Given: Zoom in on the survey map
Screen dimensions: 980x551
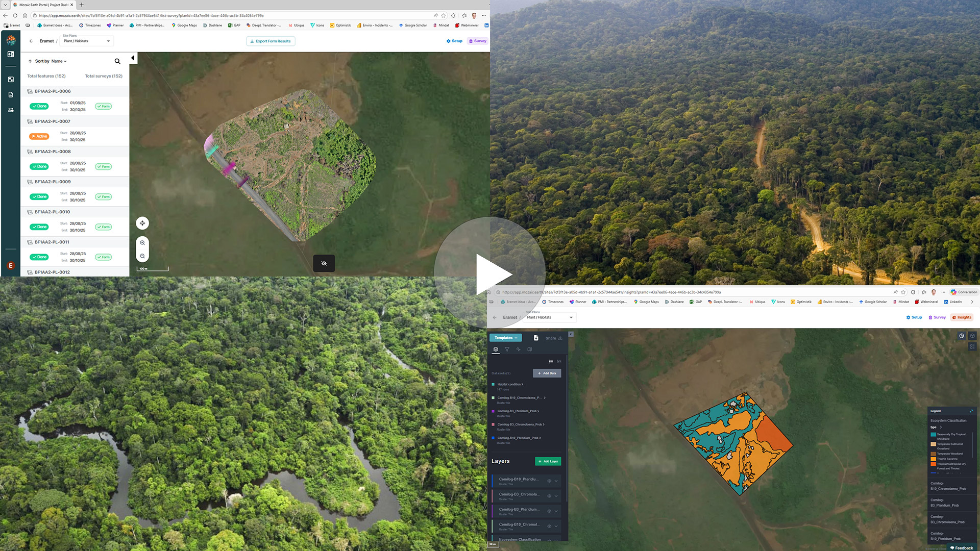Looking at the screenshot, I should (x=142, y=243).
